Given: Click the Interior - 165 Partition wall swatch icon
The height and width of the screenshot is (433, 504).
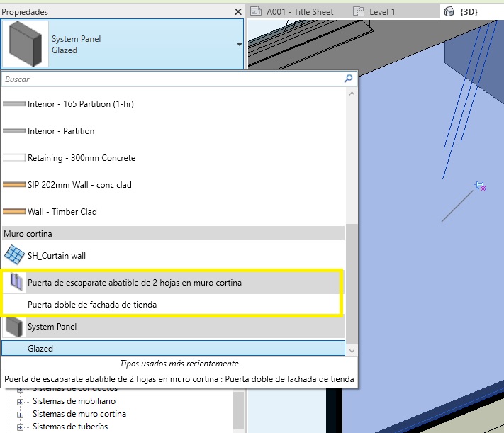Looking at the screenshot, I should click(x=14, y=104).
